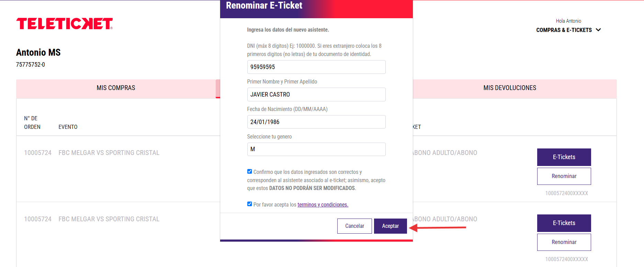Open E-Tickets for the first order
This screenshot has width=644, height=267.
(x=564, y=157)
